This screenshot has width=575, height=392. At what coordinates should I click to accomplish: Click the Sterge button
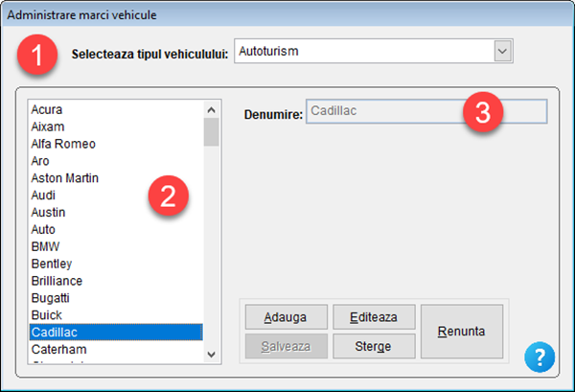point(374,346)
